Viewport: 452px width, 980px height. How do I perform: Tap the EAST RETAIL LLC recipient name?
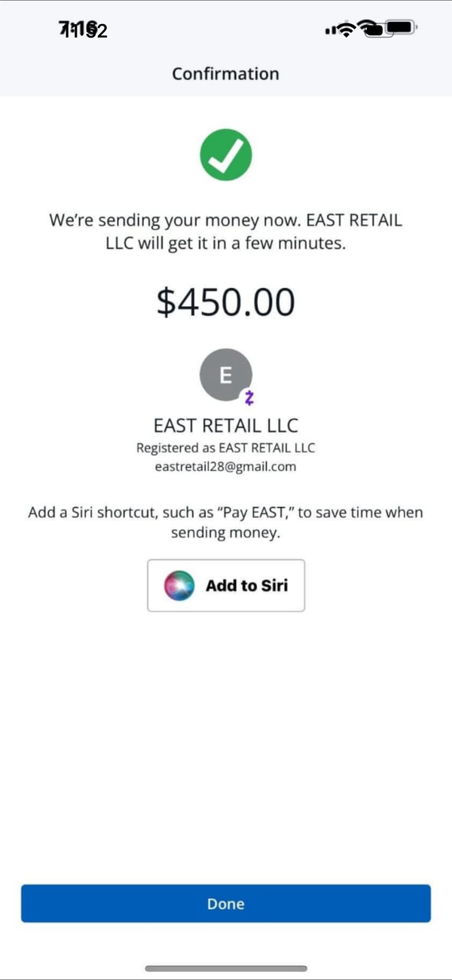(x=226, y=425)
